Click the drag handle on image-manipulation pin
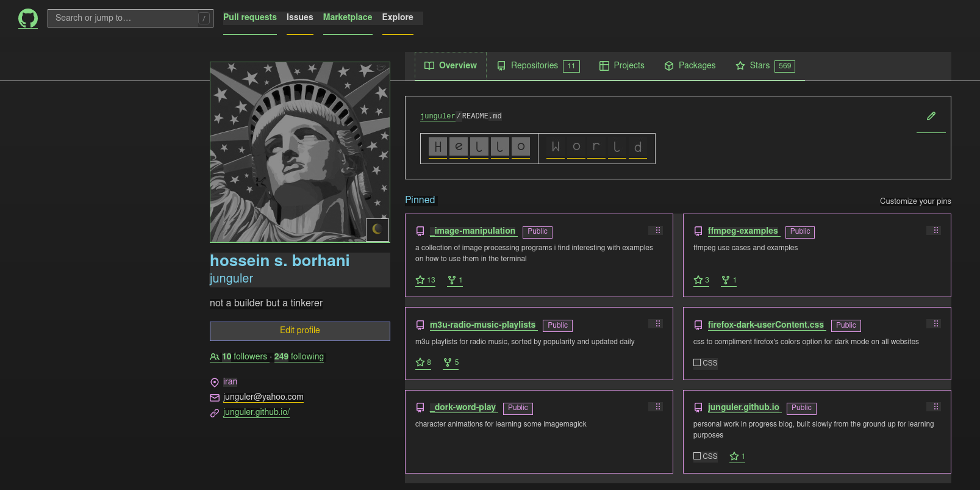The image size is (980, 490). click(x=657, y=231)
